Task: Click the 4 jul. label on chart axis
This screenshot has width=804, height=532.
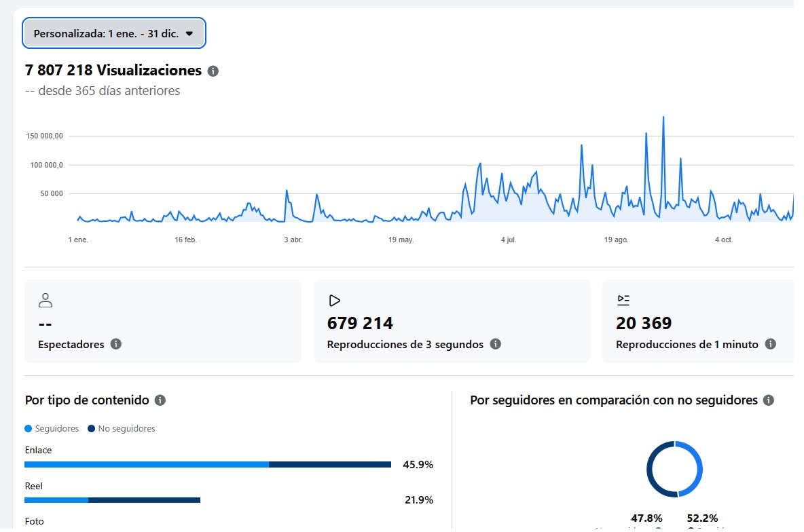Action: click(509, 240)
